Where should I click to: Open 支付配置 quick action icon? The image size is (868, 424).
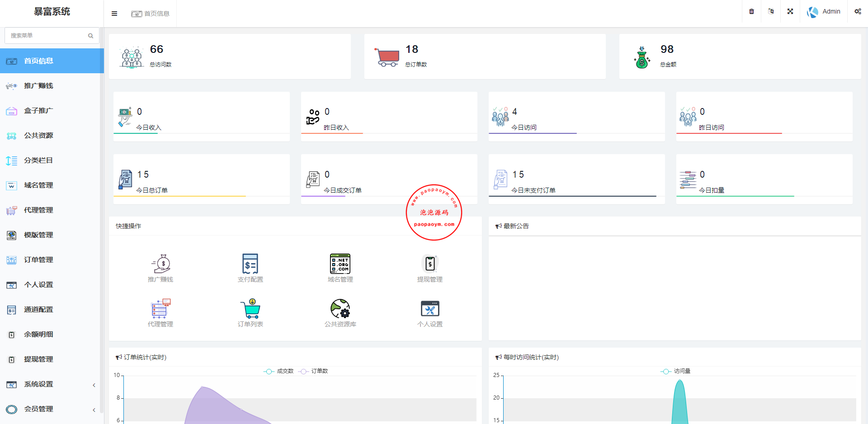(x=250, y=264)
